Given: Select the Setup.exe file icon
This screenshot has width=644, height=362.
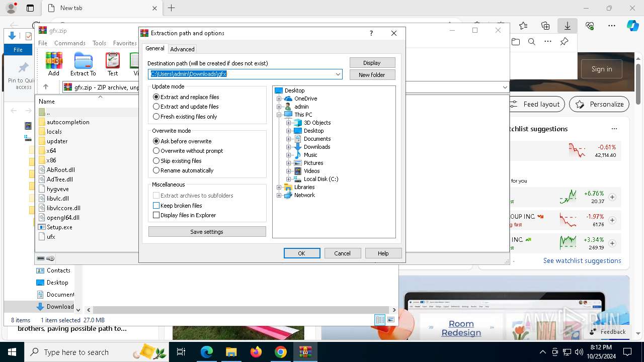Looking at the screenshot, I should pyautogui.click(x=42, y=227).
